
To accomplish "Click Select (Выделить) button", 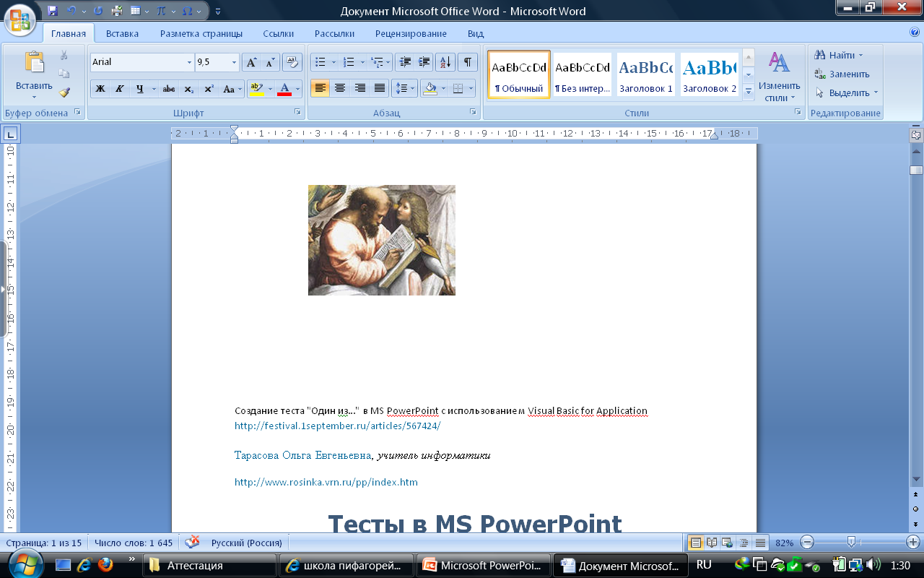I will pos(846,92).
